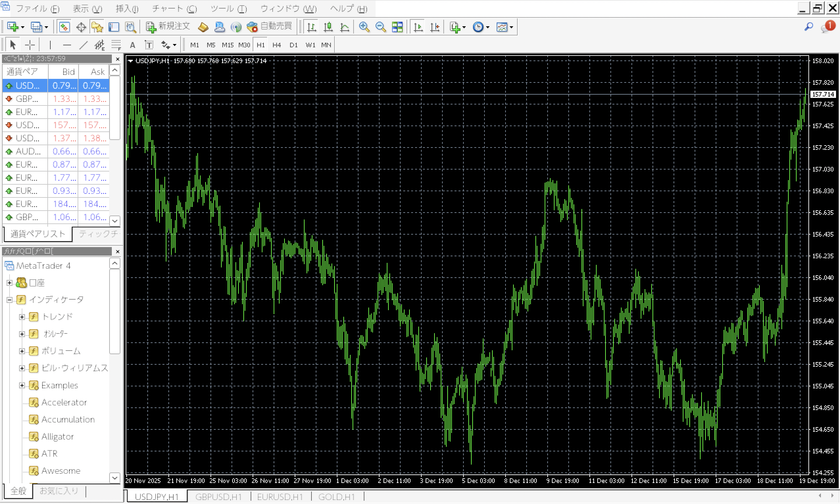
Task: Select the Alligator indicator in navigator
Action: click(x=57, y=436)
